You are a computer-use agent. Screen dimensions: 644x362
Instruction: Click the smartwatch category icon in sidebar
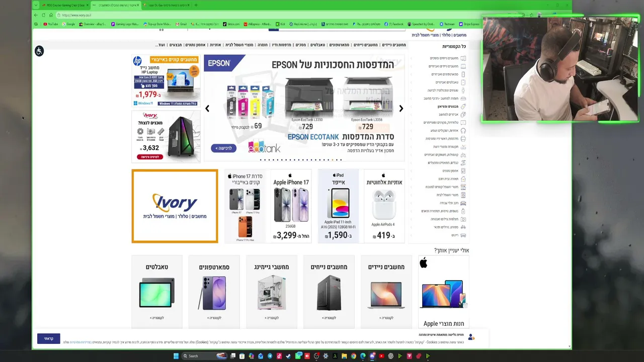[x=463, y=90]
